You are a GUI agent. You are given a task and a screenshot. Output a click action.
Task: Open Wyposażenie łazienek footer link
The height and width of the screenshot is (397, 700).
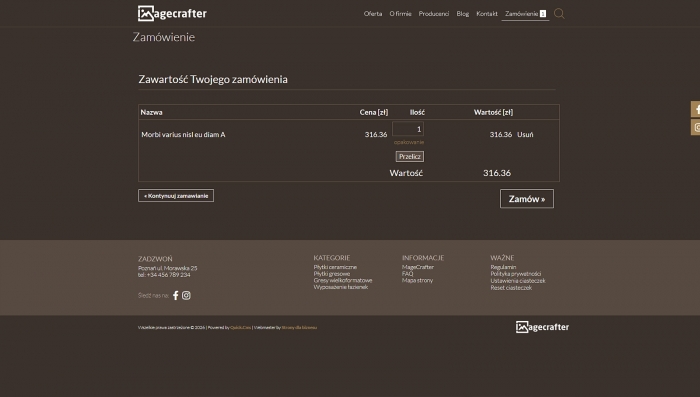point(341,287)
